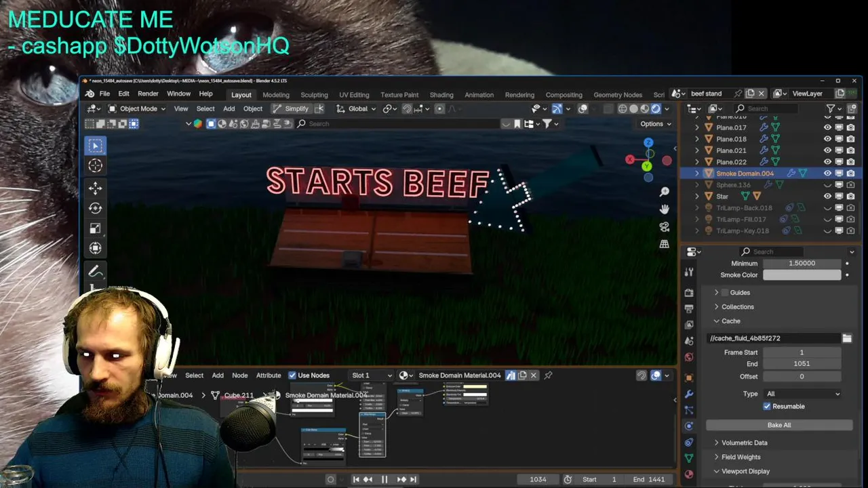This screenshot has width=868, height=488.
Task: Select the Annotate tool in viewport toolbar
Action: click(x=95, y=272)
